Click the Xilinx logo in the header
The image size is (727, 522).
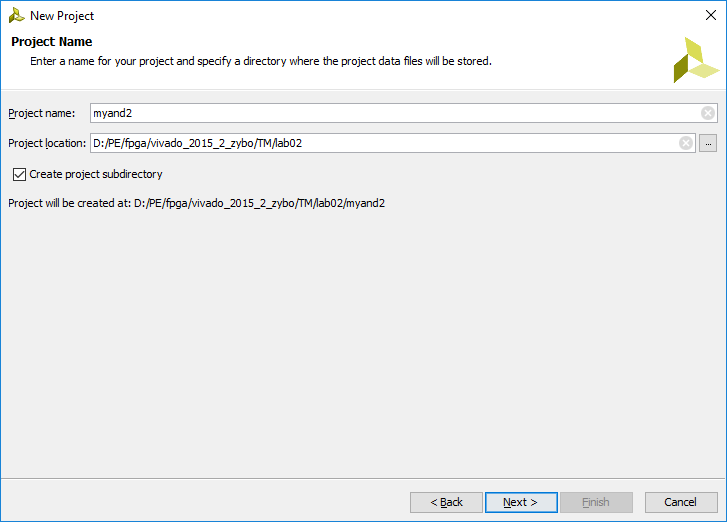coord(696,60)
